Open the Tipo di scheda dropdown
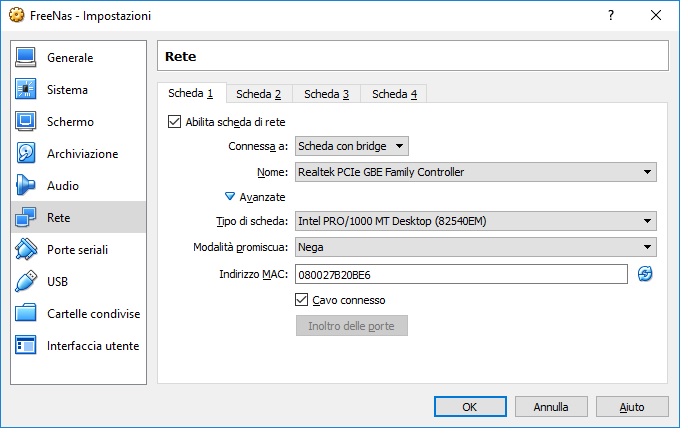The width and height of the screenshot is (688, 436). [x=476, y=221]
